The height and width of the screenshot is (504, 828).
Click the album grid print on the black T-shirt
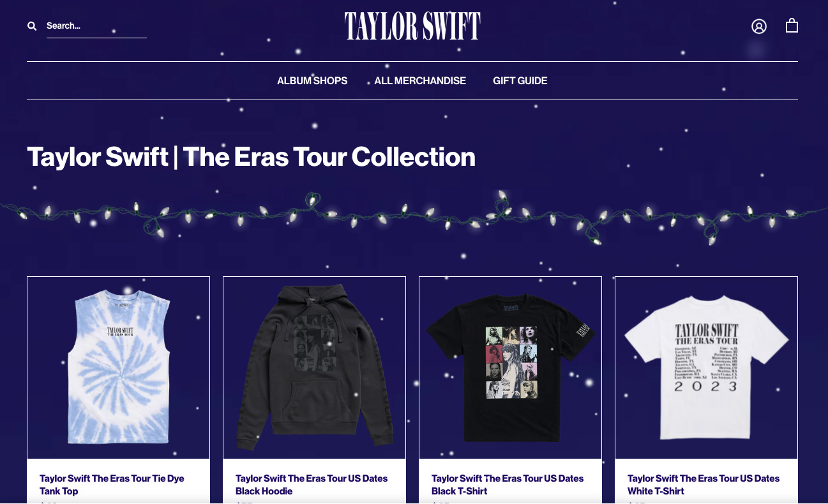(x=511, y=362)
